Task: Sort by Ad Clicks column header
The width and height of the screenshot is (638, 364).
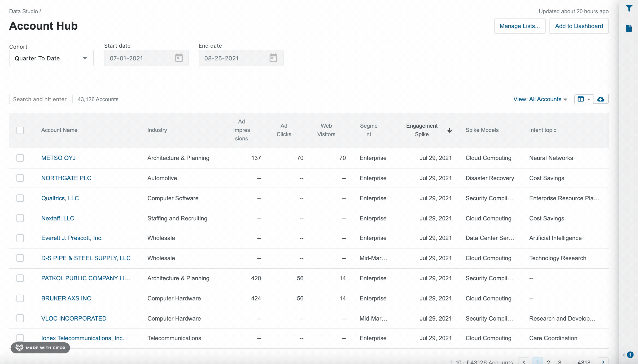Action: [x=284, y=130]
